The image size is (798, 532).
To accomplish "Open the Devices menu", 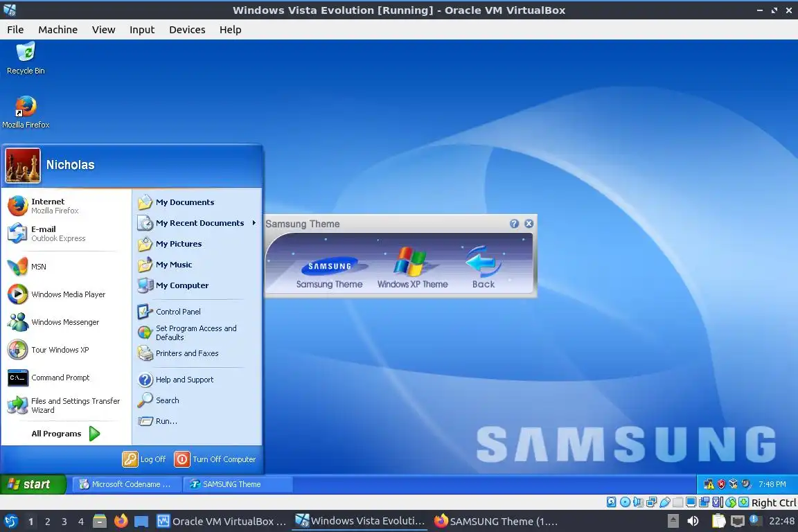I will [x=187, y=30].
